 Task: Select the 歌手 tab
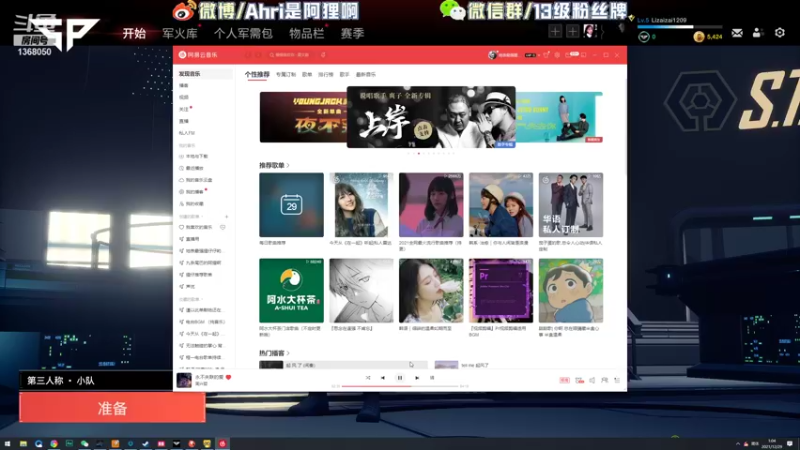tap(344, 74)
